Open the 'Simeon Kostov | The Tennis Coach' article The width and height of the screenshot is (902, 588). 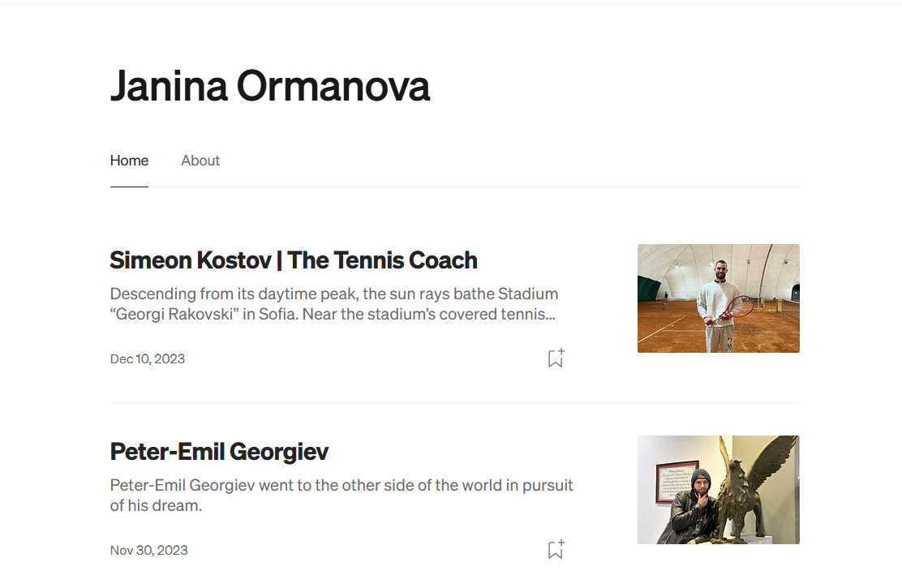click(294, 260)
